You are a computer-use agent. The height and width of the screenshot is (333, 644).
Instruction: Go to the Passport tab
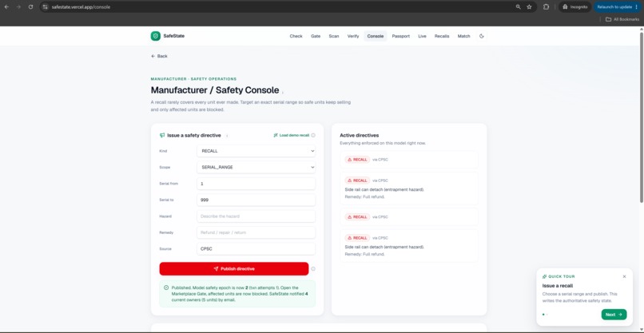pos(401,36)
